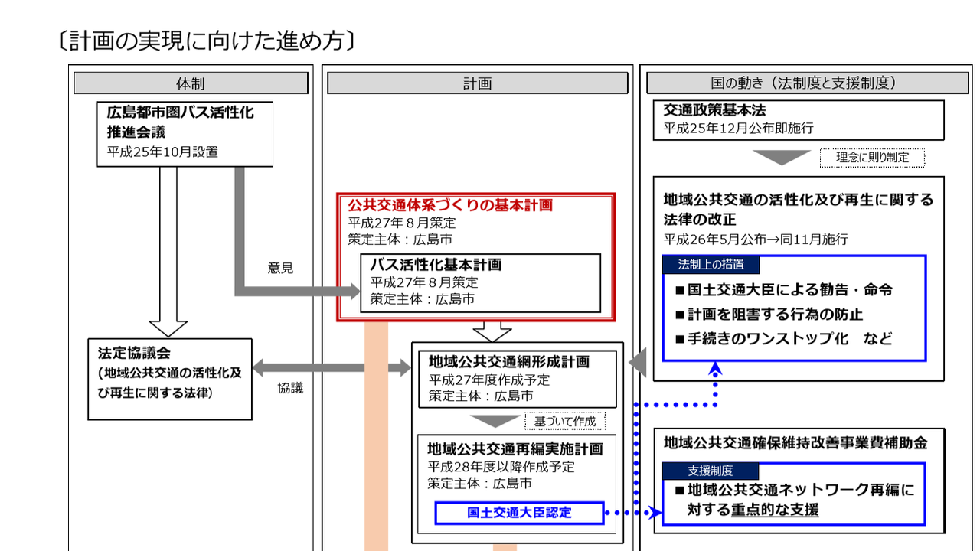Select the 計画 column header
The width and height of the screenshot is (980, 551).
point(477,83)
